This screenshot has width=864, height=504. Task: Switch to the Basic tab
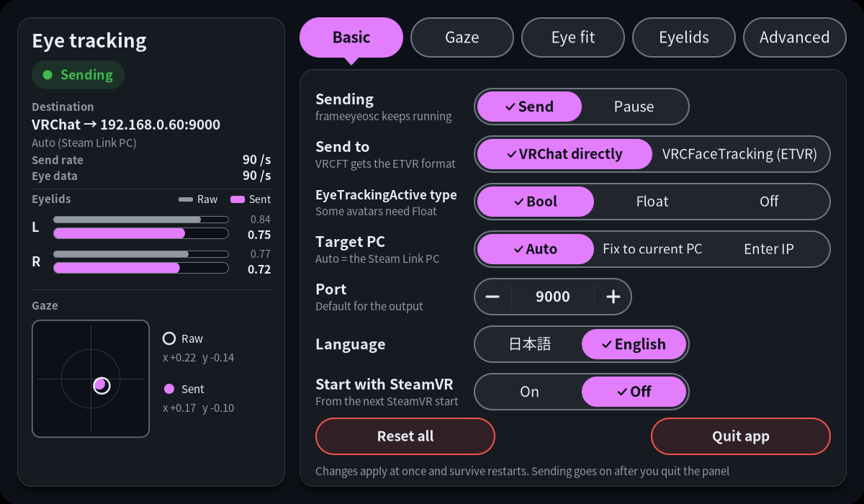pyautogui.click(x=351, y=37)
